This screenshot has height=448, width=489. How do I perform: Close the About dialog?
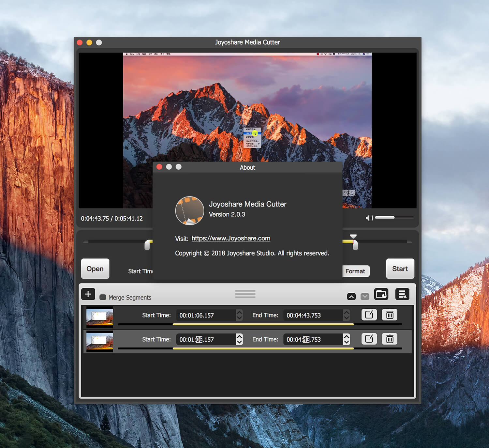(159, 167)
